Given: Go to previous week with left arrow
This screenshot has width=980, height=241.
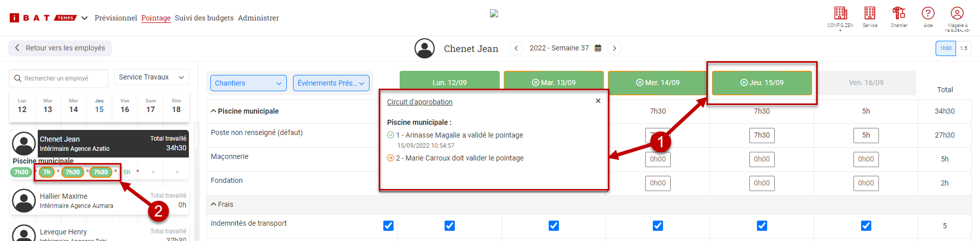Looking at the screenshot, I should [x=516, y=48].
